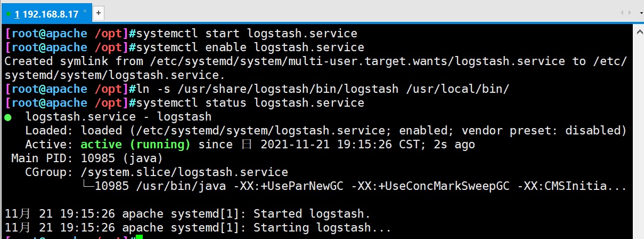Click the green connection dot in the tab
Screen dimensions: 644x239
coord(9,13)
